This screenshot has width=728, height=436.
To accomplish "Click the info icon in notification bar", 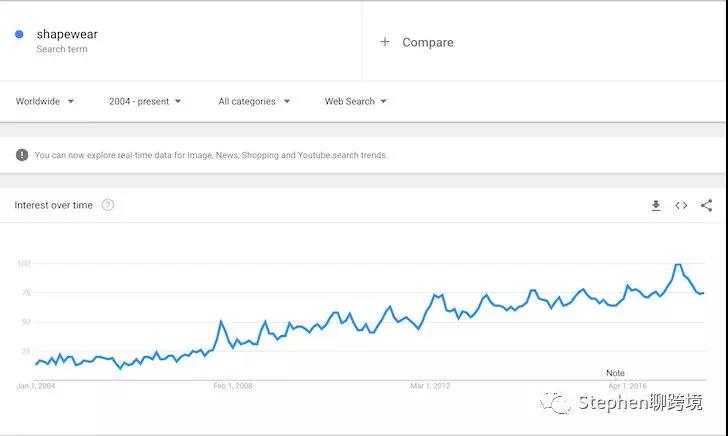I will (22, 155).
